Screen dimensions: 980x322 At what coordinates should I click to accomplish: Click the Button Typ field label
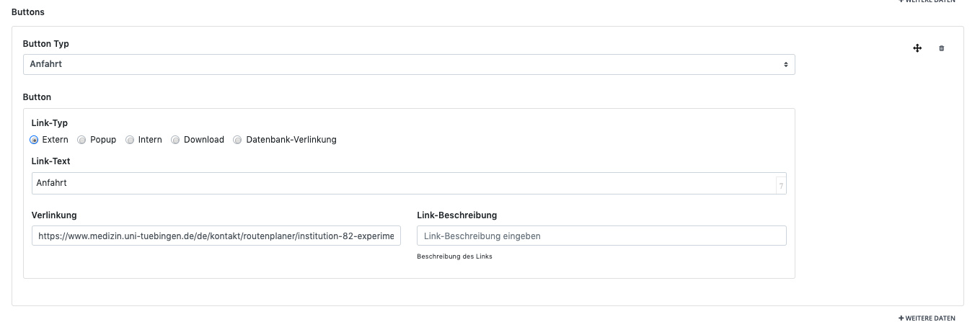click(46, 44)
